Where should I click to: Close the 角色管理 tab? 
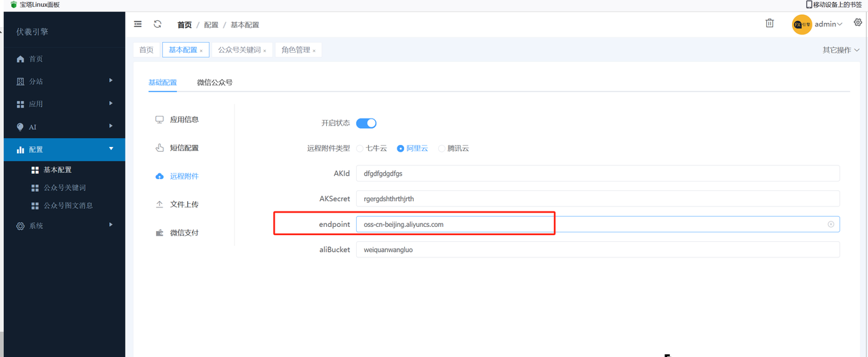314,51
